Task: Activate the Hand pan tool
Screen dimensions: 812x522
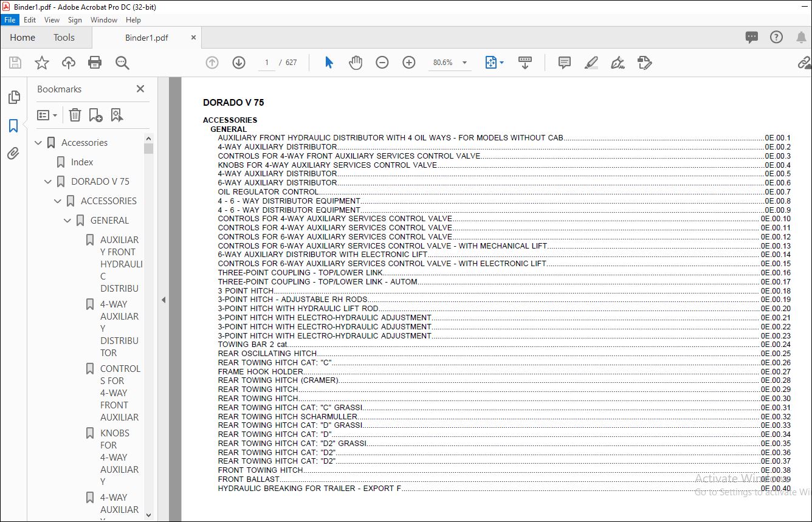Action: pos(356,63)
